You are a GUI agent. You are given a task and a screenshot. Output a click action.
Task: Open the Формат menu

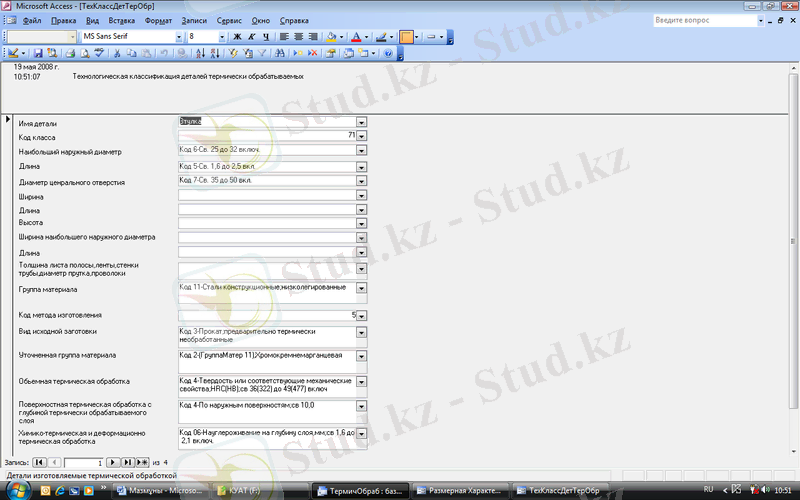pyautogui.click(x=158, y=21)
